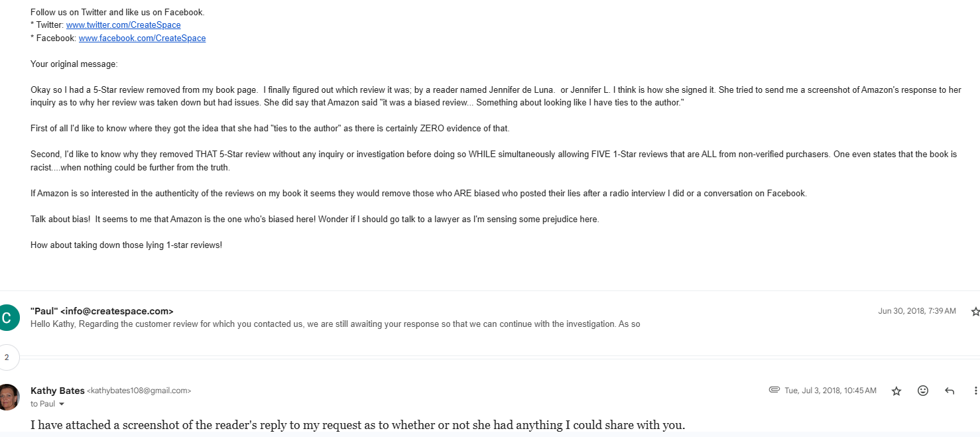This screenshot has height=437, width=980.
Task: Click the Tue, Jul 3, 2018 timestamp
Action: pyautogui.click(x=830, y=391)
